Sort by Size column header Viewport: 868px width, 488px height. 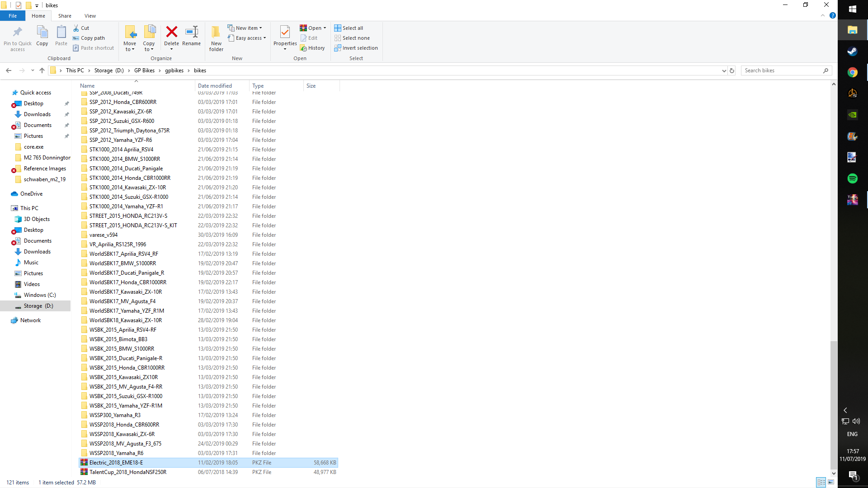click(321, 86)
